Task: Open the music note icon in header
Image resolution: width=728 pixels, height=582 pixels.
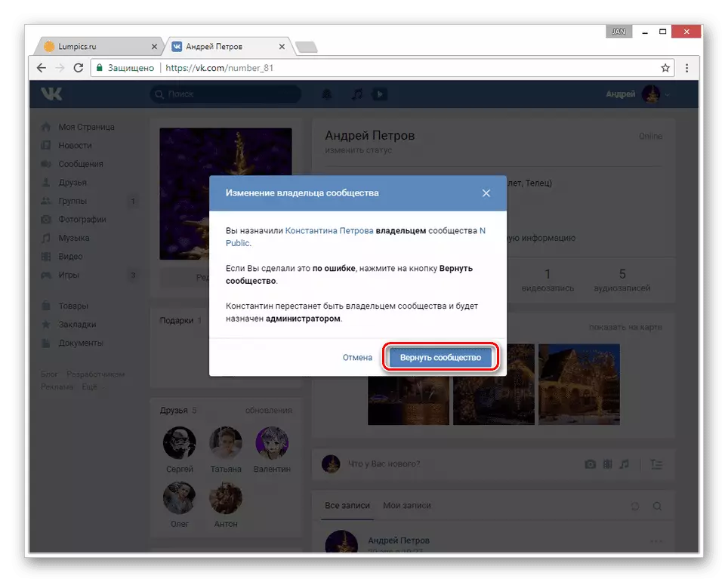Action: tap(356, 94)
